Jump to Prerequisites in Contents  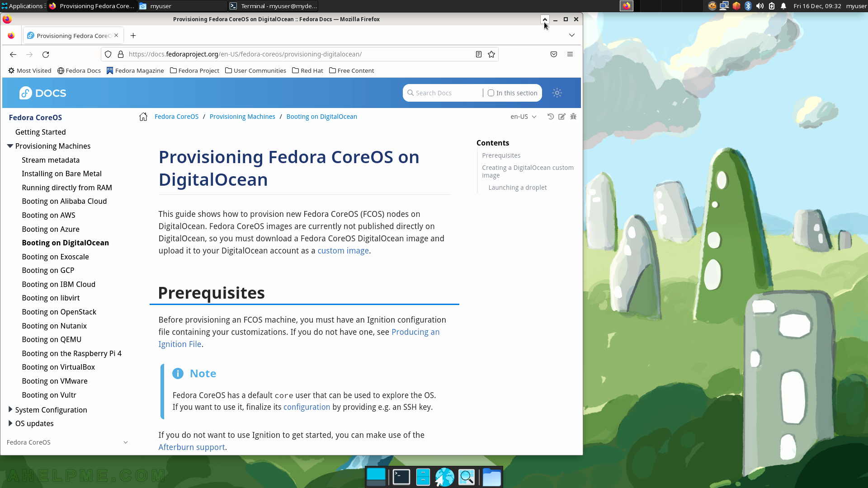pyautogui.click(x=501, y=155)
